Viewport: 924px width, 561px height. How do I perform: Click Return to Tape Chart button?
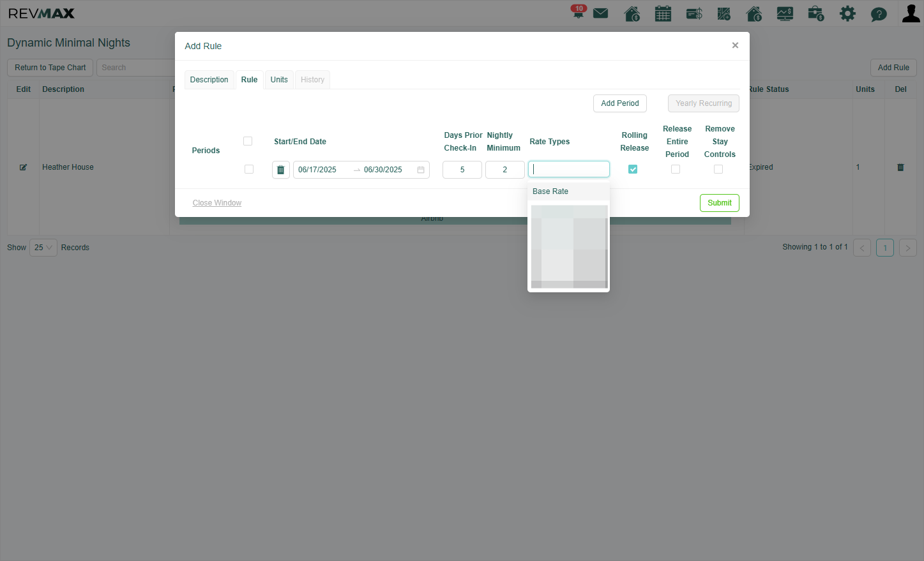50,68
